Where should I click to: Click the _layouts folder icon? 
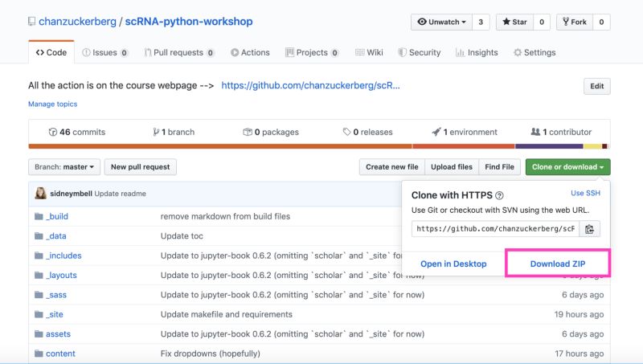(39, 276)
